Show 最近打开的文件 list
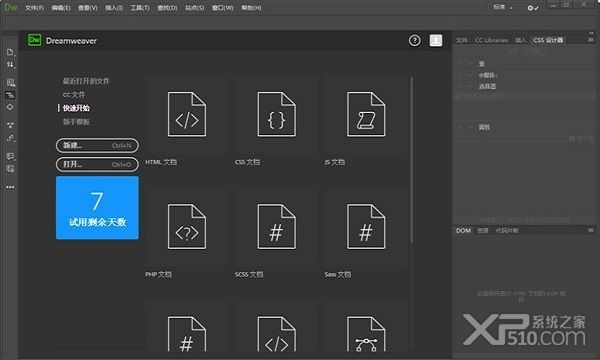The width and height of the screenshot is (600, 360). click(x=86, y=81)
